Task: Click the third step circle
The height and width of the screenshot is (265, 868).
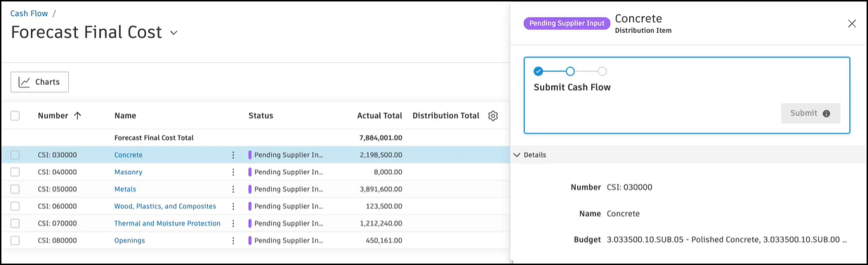Action: (x=603, y=71)
